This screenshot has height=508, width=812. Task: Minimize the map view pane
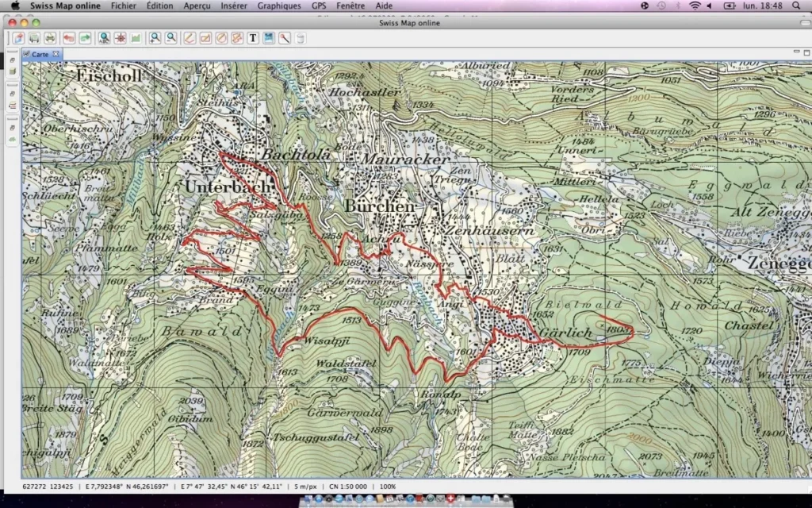click(796, 52)
